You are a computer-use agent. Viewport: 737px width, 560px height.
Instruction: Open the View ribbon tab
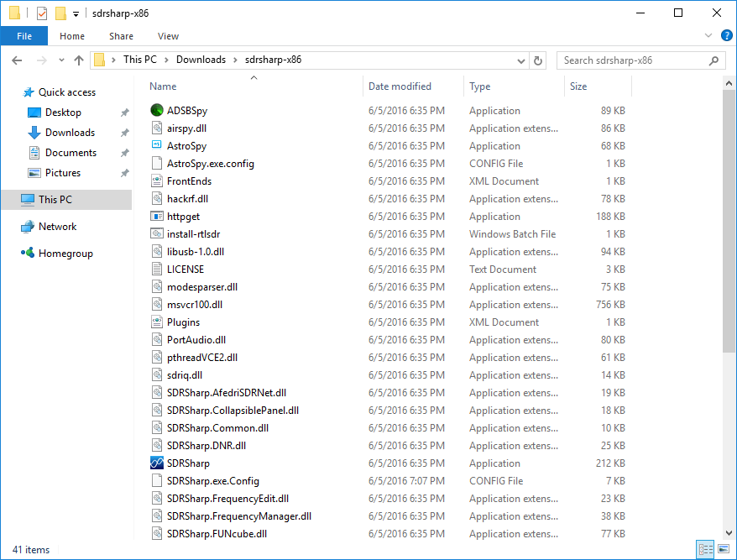(x=168, y=36)
